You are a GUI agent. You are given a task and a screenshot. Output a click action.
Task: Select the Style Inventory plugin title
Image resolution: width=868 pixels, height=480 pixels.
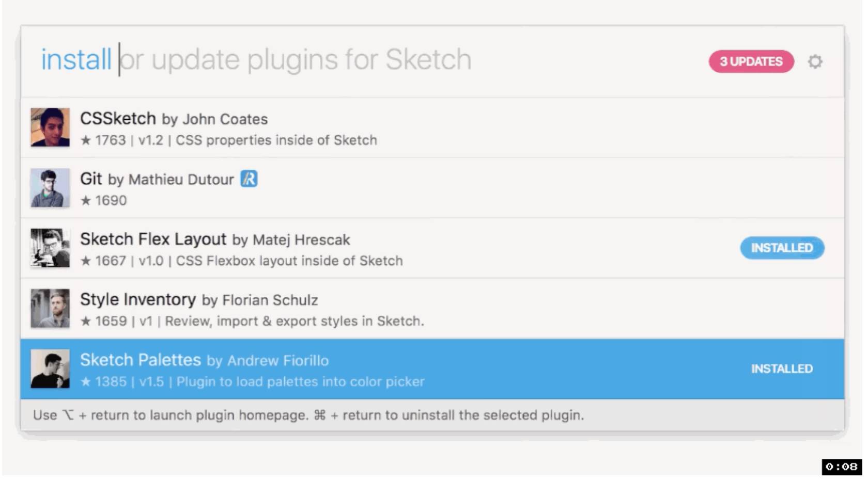(138, 299)
